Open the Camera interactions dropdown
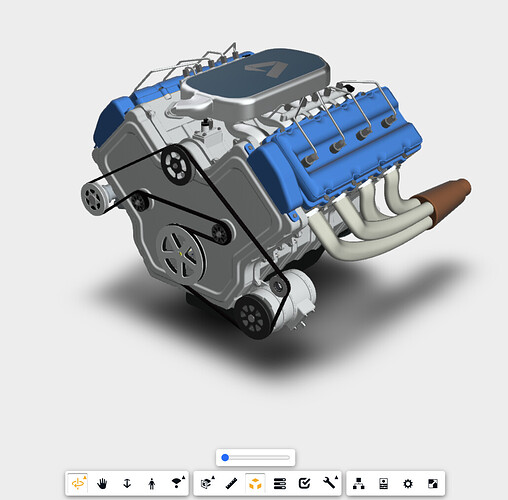The image size is (508, 500). coord(177,483)
